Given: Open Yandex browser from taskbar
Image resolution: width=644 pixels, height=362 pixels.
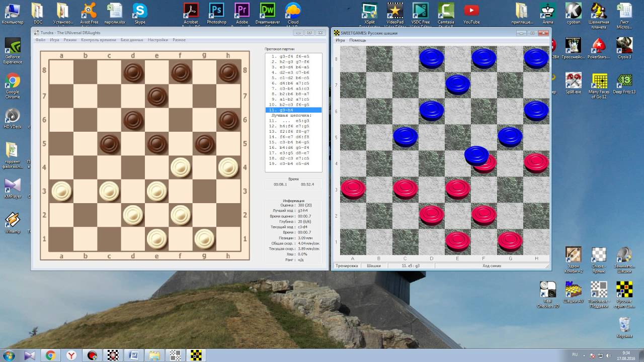Looking at the screenshot, I should pyautogui.click(x=71, y=355).
